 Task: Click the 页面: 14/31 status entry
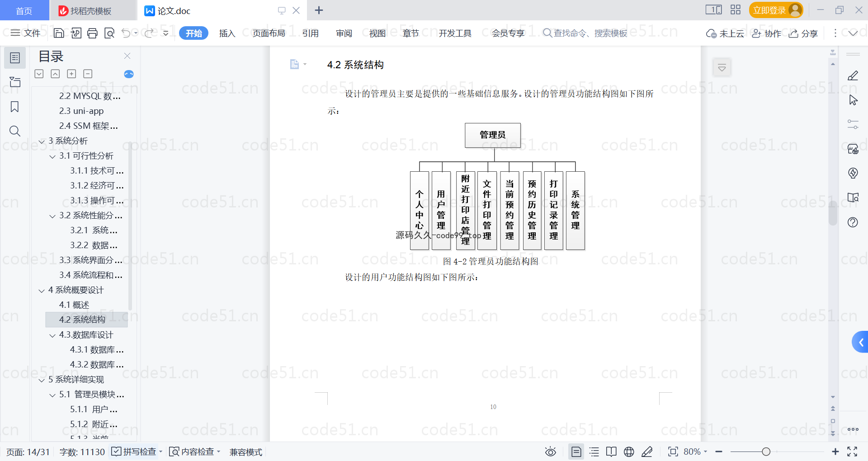pyautogui.click(x=28, y=452)
